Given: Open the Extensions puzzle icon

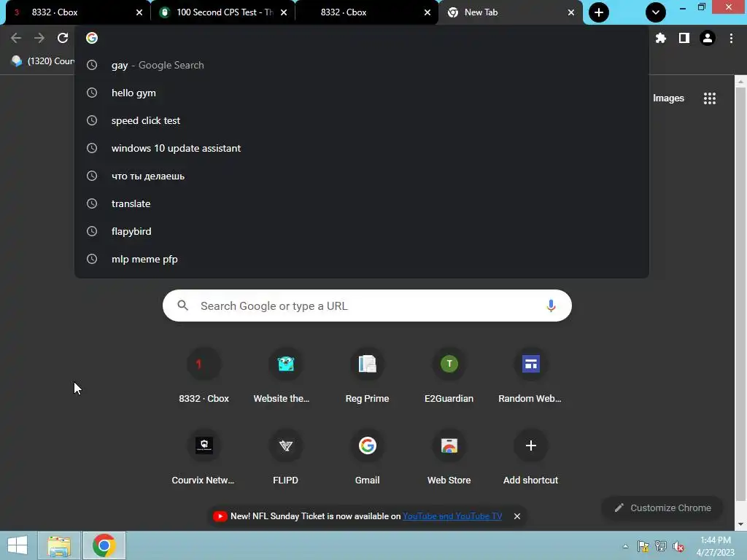Looking at the screenshot, I should (x=661, y=38).
